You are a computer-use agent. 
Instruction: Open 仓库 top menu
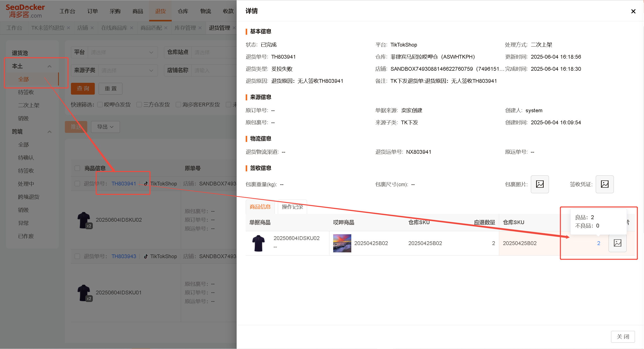[183, 11]
